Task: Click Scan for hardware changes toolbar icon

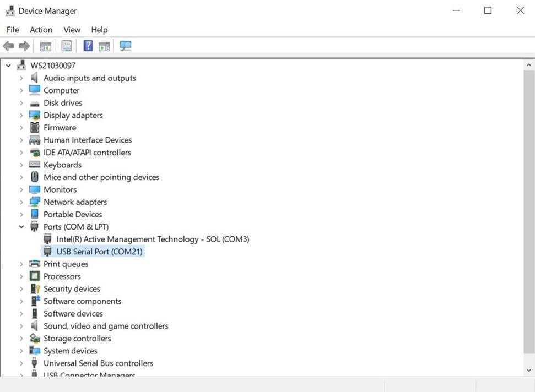Action: pyautogui.click(x=126, y=46)
